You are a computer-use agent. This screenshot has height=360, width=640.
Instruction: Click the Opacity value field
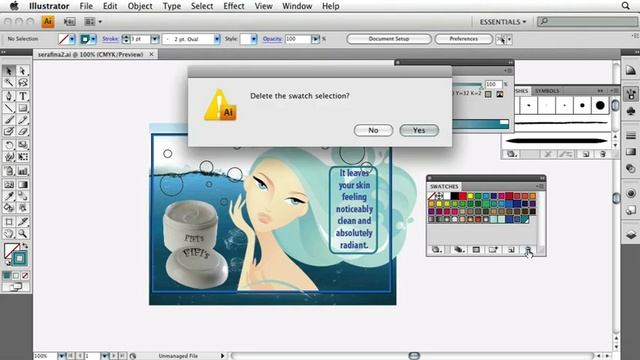click(298, 39)
